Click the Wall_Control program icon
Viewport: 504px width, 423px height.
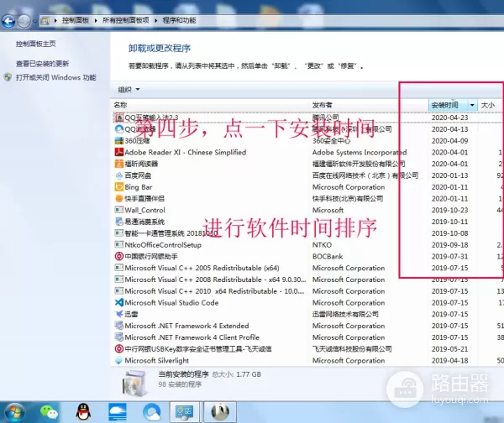(x=119, y=210)
